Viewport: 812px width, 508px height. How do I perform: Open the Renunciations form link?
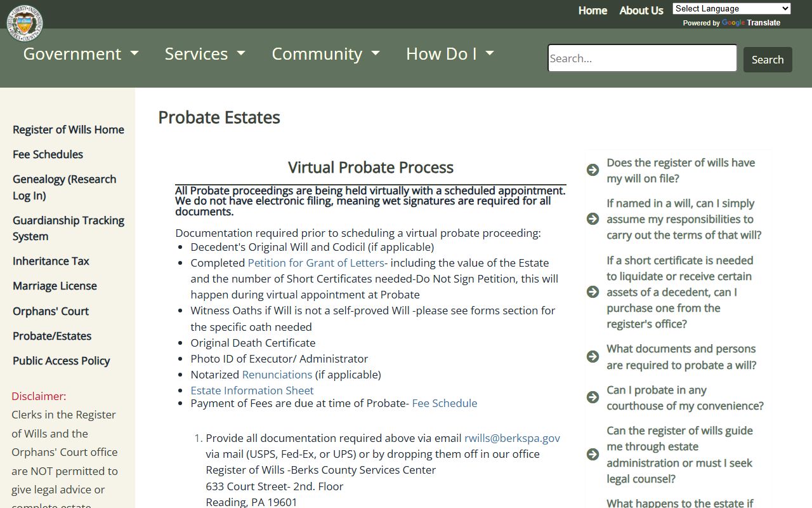click(277, 375)
